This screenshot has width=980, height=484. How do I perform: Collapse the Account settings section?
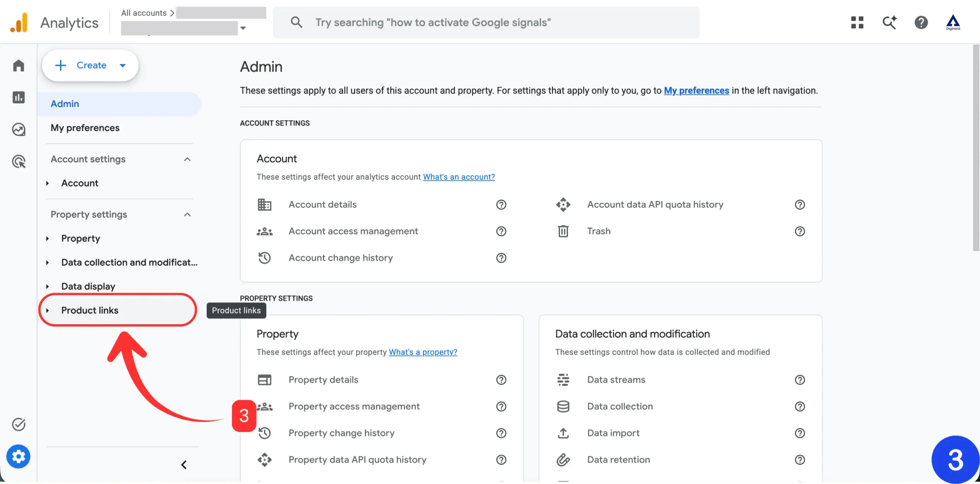(x=187, y=159)
